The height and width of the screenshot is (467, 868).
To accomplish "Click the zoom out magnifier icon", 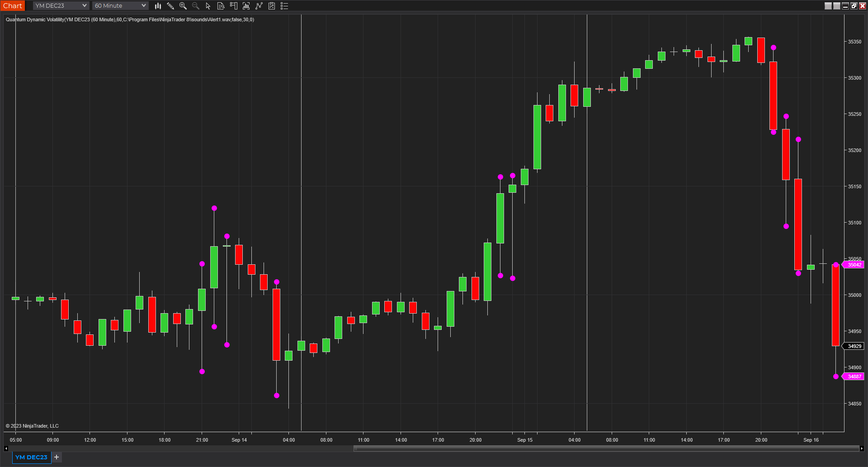I will pyautogui.click(x=196, y=6).
